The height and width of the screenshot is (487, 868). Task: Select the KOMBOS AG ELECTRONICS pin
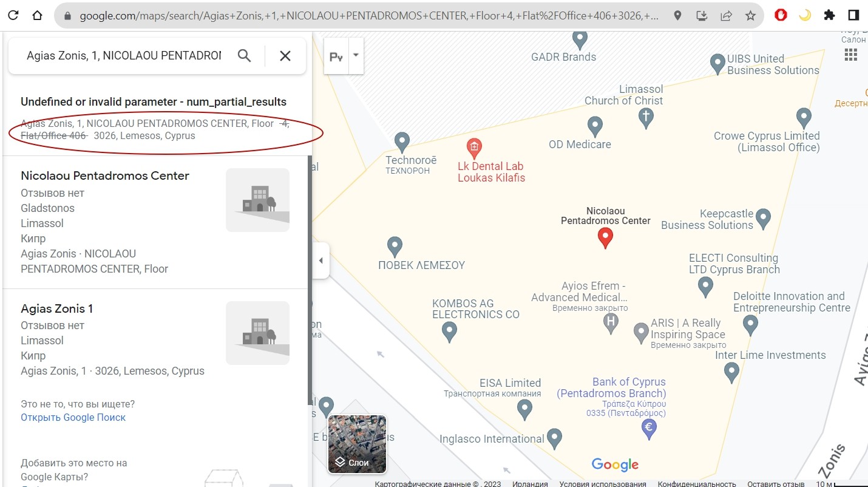coord(449,332)
